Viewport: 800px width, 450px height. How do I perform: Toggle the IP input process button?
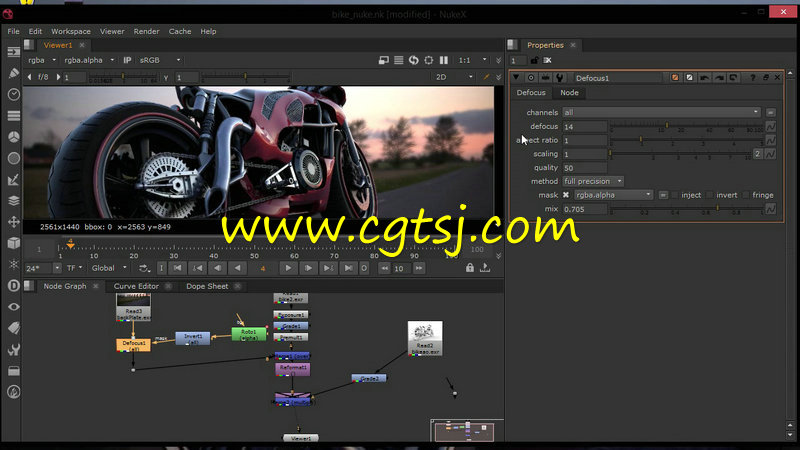coord(127,60)
